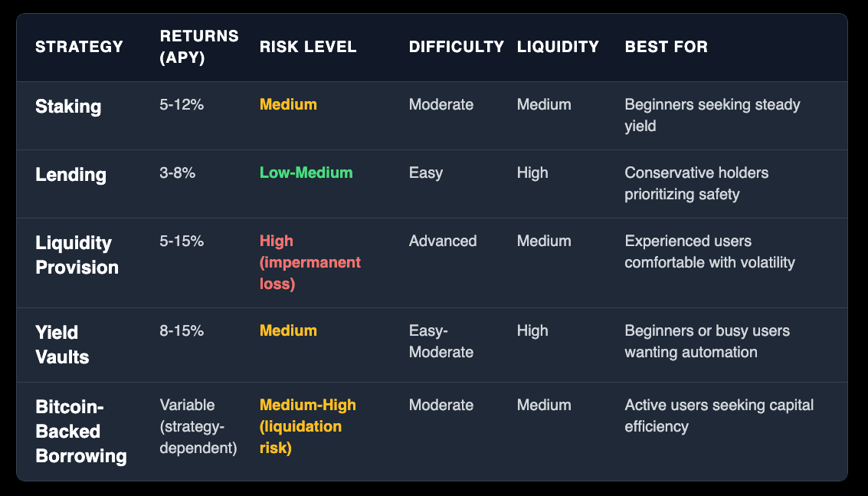This screenshot has width=868, height=496.
Task: Click the Returns (APY) column header
Action: click(199, 47)
